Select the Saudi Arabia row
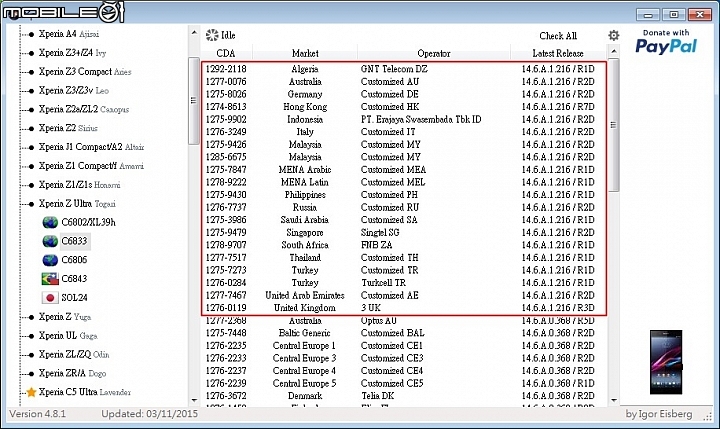The height and width of the screenshot is (429, 720). (x=404, y=220)
